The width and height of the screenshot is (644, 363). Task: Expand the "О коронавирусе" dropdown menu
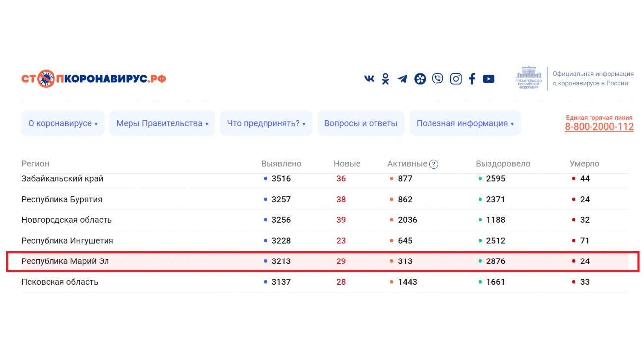[x=63, y=123]
